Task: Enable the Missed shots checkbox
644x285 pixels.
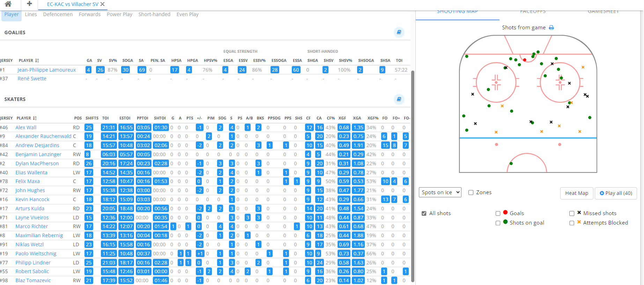Action: [x=572, y=213]
